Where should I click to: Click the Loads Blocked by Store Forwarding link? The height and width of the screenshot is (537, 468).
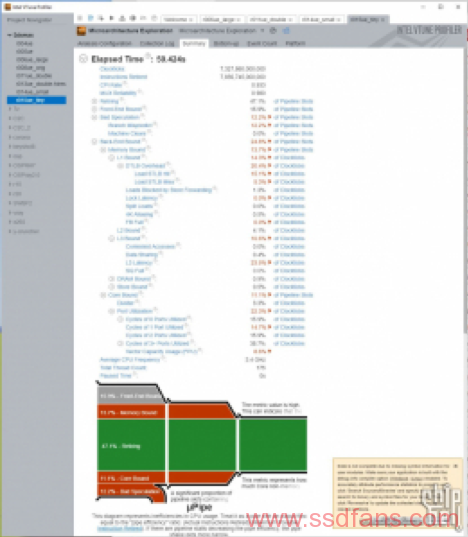tap(169, 190)
